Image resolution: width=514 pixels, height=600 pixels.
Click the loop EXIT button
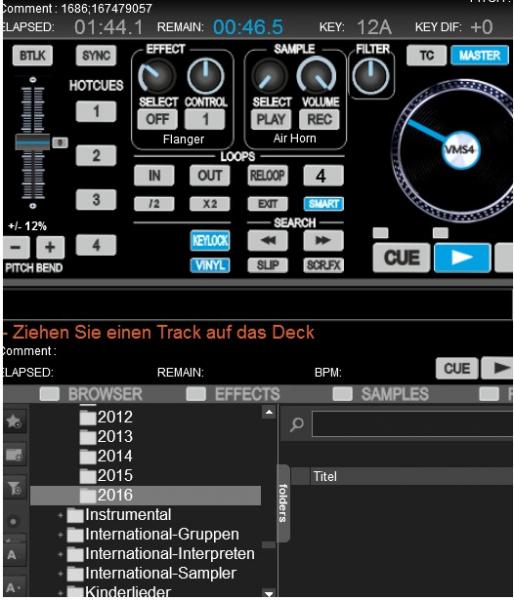point(268,204)
